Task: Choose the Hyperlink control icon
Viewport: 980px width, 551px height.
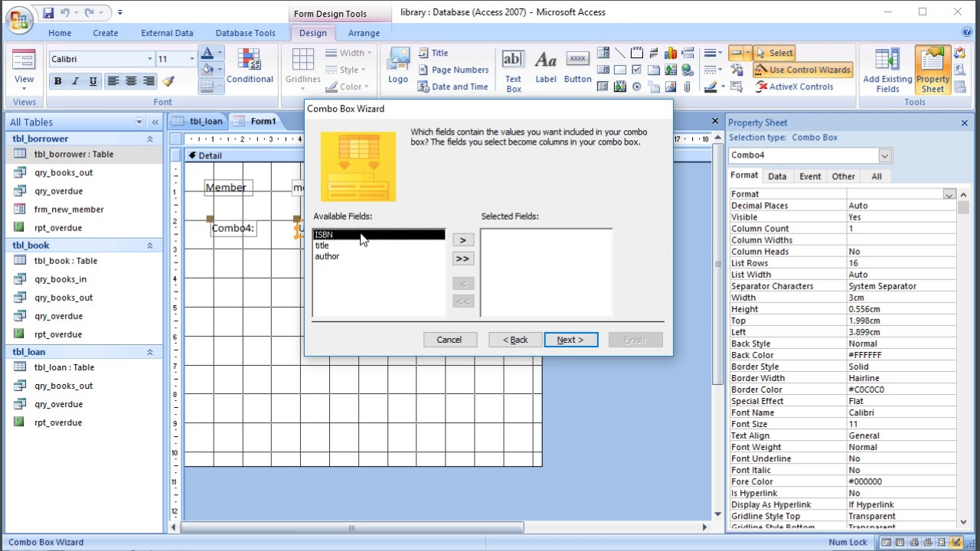Action: pos(688,70)
